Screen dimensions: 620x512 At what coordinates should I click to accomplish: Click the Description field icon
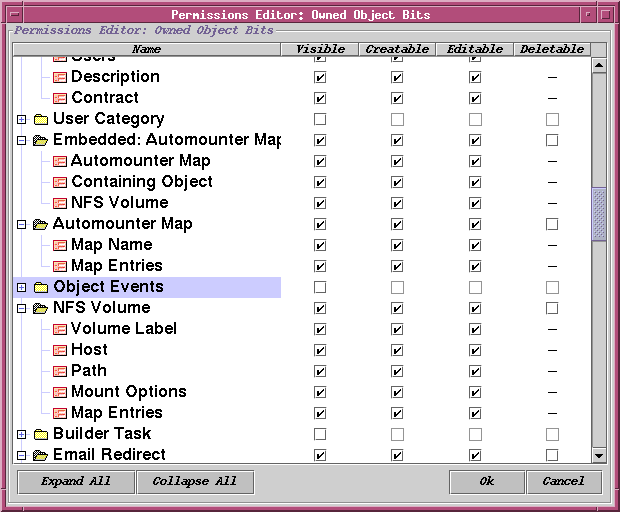click(60, 77)
